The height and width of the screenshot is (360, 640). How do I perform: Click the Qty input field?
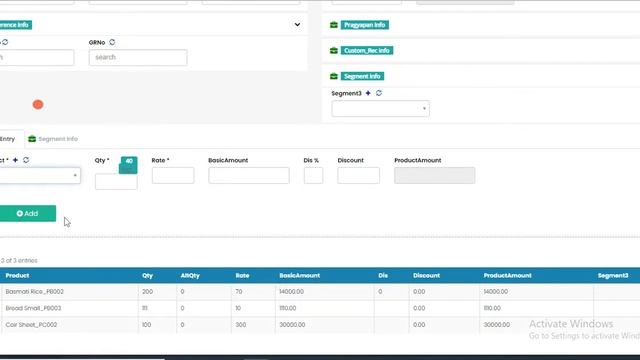click(x=116, y=182)
